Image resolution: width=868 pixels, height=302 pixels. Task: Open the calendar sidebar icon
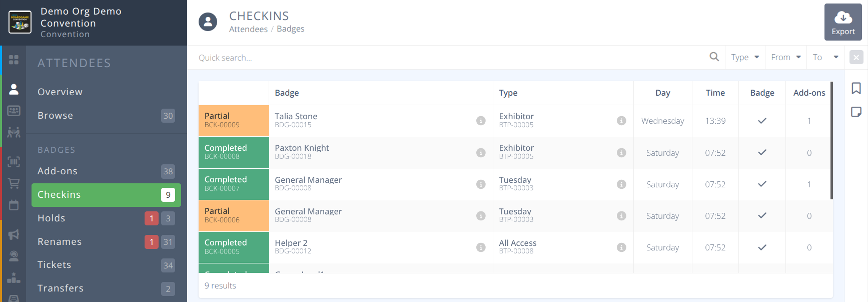[x=14, y=205]
